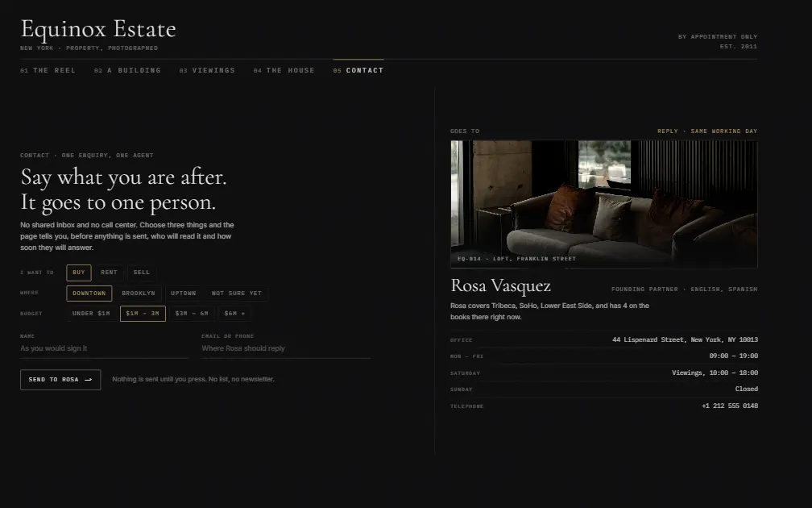The image size is (812, 508).
Task: Click the By Appointment Only text
Action: (x=718, y=37)
